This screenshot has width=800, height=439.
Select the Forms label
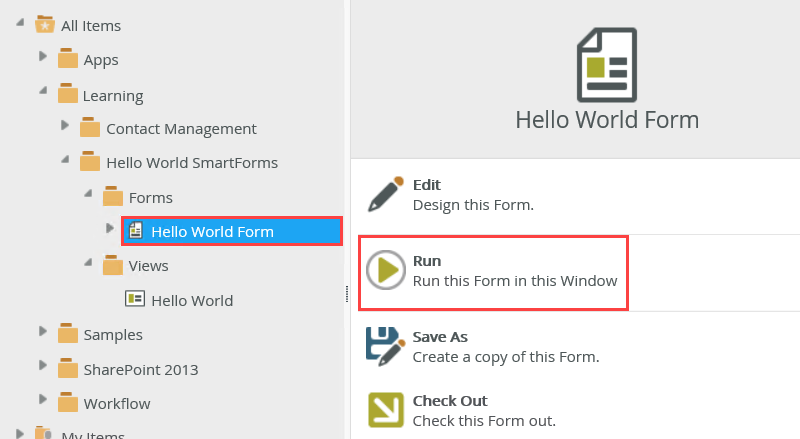pyautogui.click(x=151, y=198)
